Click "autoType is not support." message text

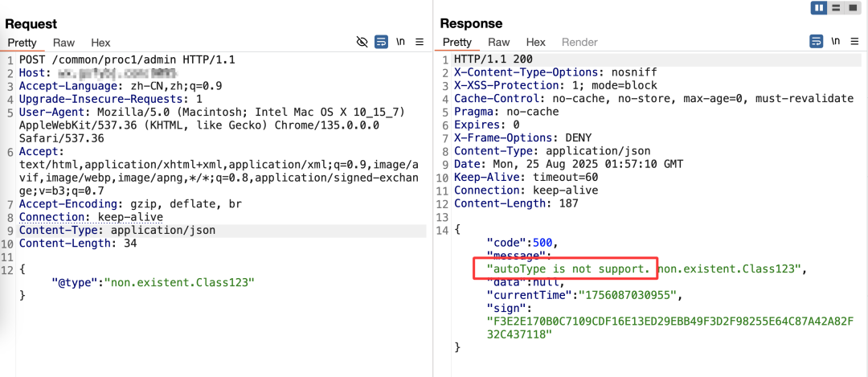[567, 269]
